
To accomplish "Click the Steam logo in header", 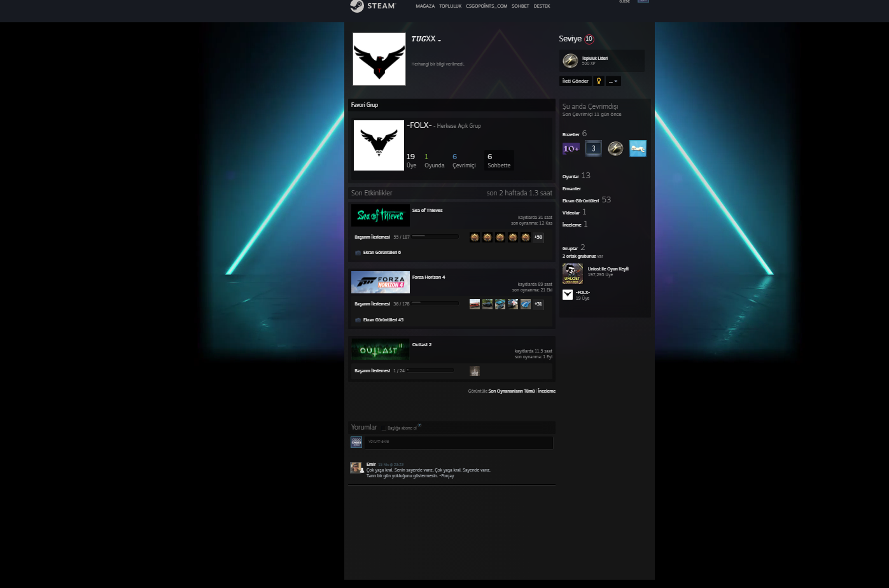I will coord(373,6).
